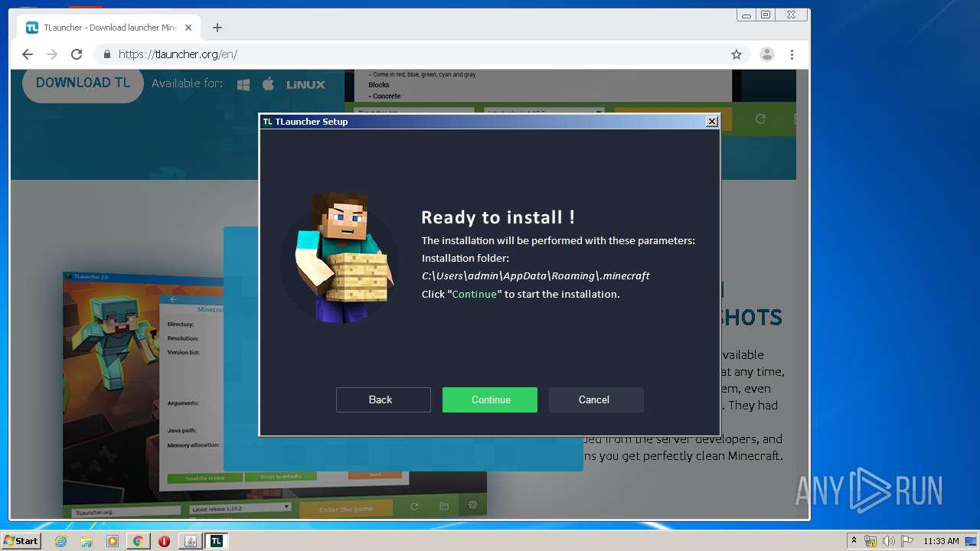Cancel the TLauncher installation
The image size is (980, 551).
pos(596,399)
